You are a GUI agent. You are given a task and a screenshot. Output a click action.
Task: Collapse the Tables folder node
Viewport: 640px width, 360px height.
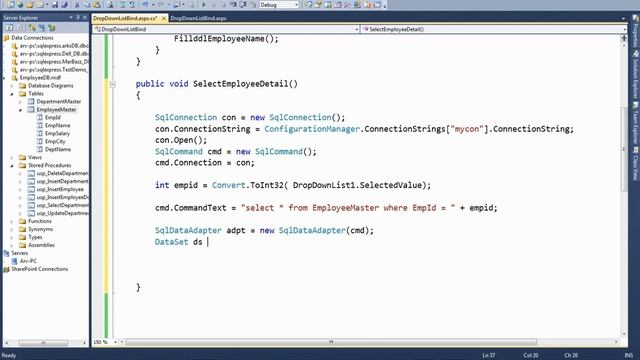(x=12, y=94)
